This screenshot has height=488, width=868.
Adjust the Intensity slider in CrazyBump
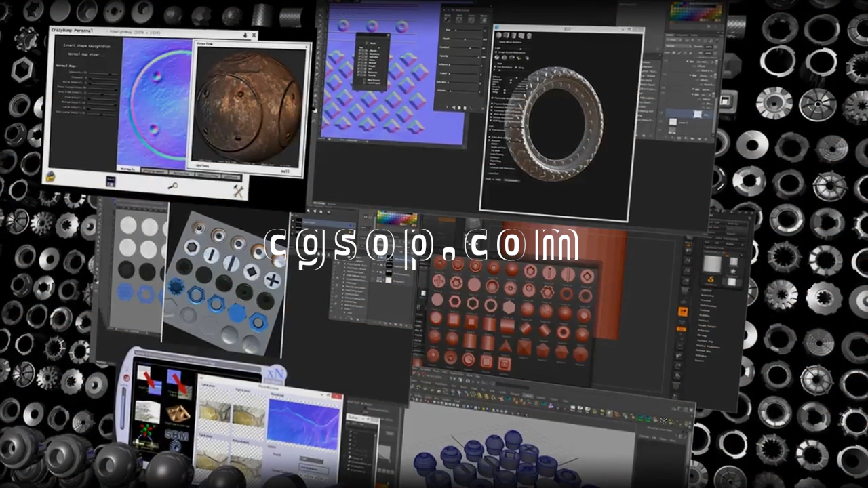104,73
